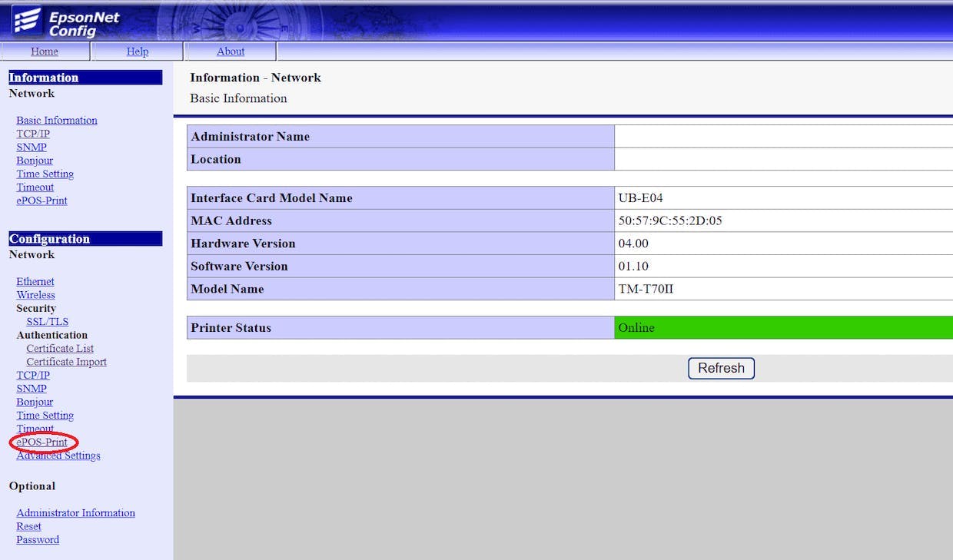Screen dimensions: 953x560
Task: Open the Home tab
Action: coord(45,51)
